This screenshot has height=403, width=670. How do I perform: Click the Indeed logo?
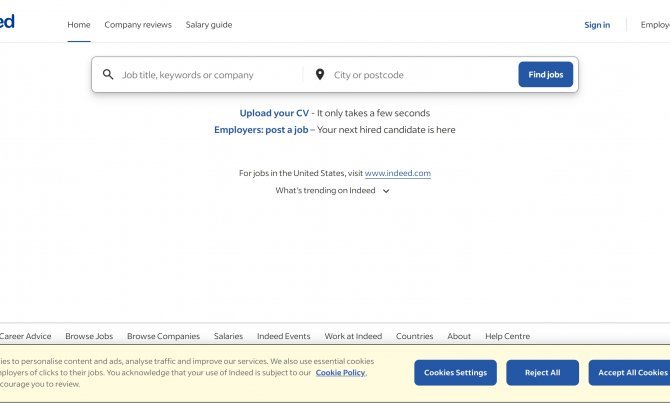[x=7, y=21]
